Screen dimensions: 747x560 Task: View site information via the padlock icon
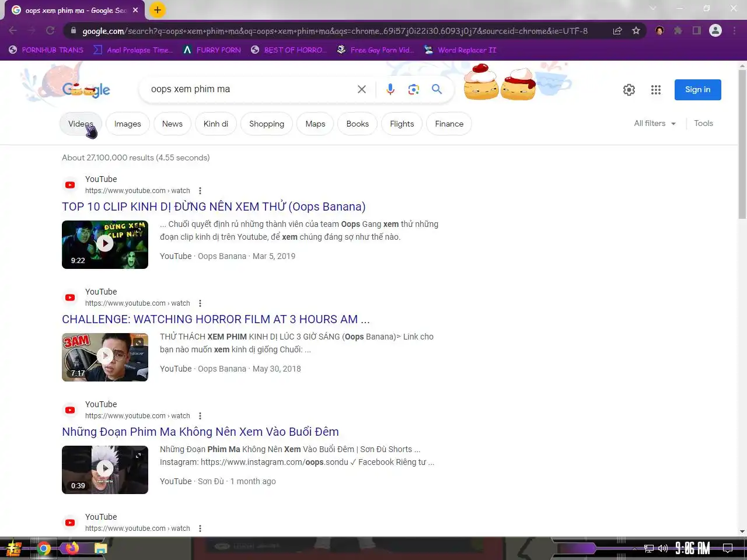(73, 31)
